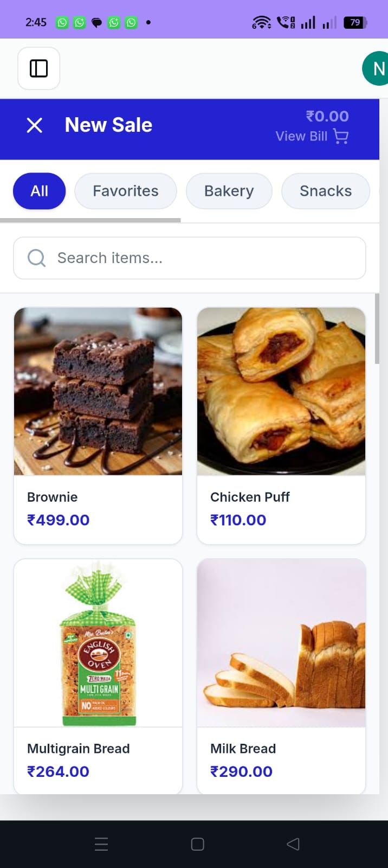Viewport: 388px width, 868px height.
Task: Select the Chicken Puff item card
Action: tap(281, 425)
